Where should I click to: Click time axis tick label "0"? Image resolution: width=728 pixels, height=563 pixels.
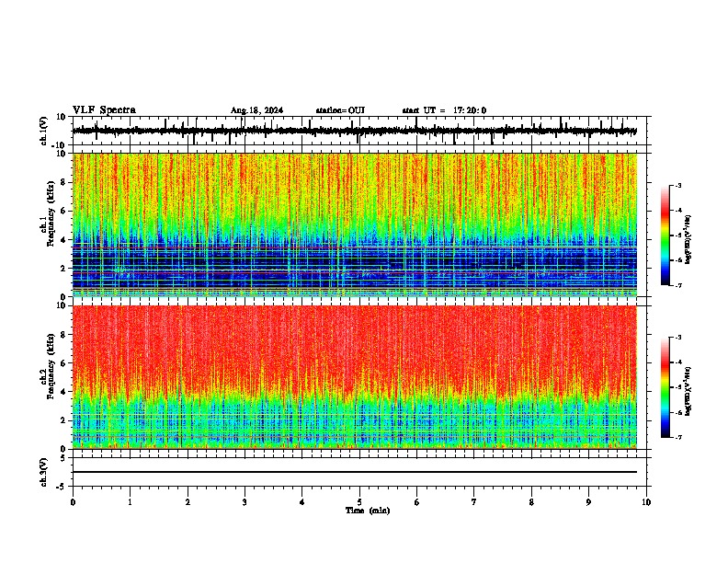point(73,502)
